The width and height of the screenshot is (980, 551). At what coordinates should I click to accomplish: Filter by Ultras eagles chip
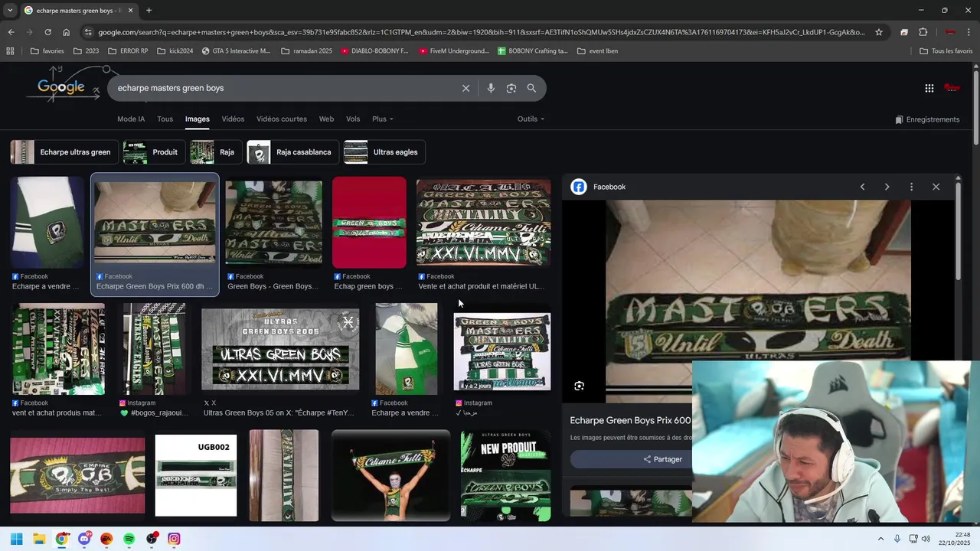tap(384, 152)
